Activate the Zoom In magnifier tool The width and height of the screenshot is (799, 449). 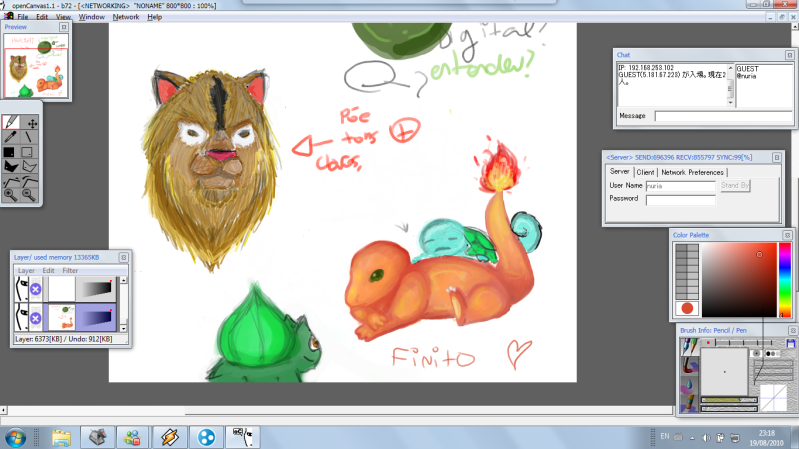(x=10, y=195)
